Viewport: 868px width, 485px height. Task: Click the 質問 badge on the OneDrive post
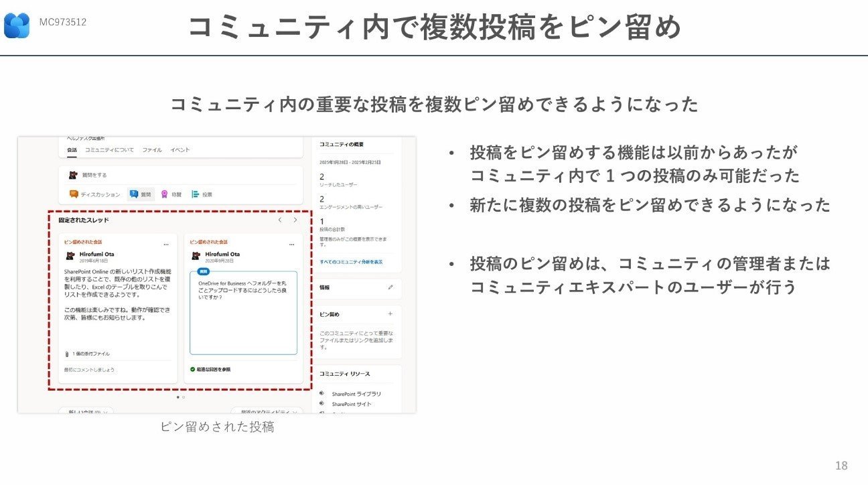(205, 273)
